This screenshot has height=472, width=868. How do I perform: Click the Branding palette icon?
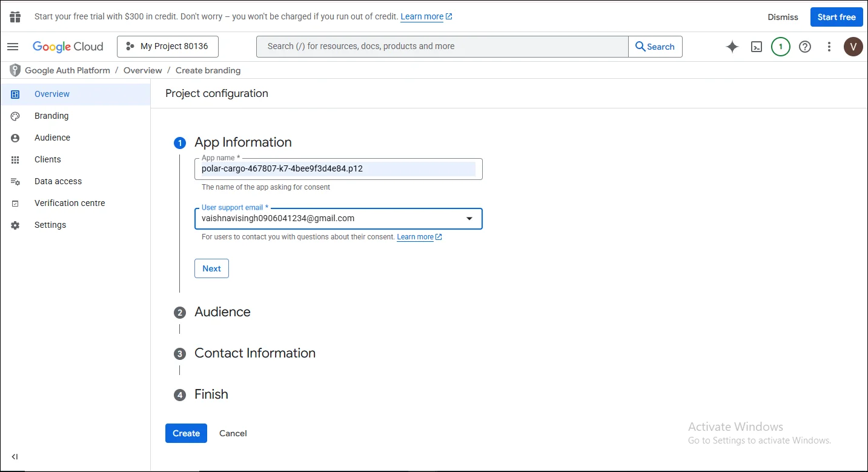coord(15,116)
